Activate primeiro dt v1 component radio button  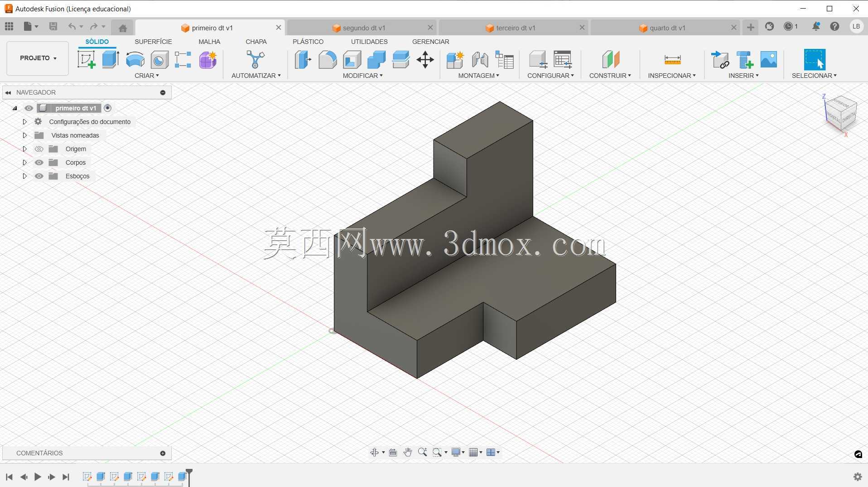(107, 108)
